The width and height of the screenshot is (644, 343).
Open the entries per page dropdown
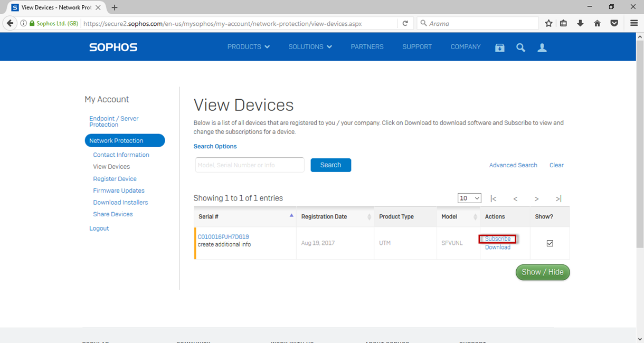coord(469,198)
